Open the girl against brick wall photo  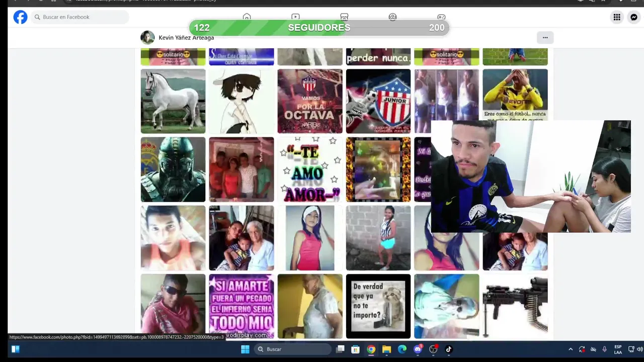(378, 238)
